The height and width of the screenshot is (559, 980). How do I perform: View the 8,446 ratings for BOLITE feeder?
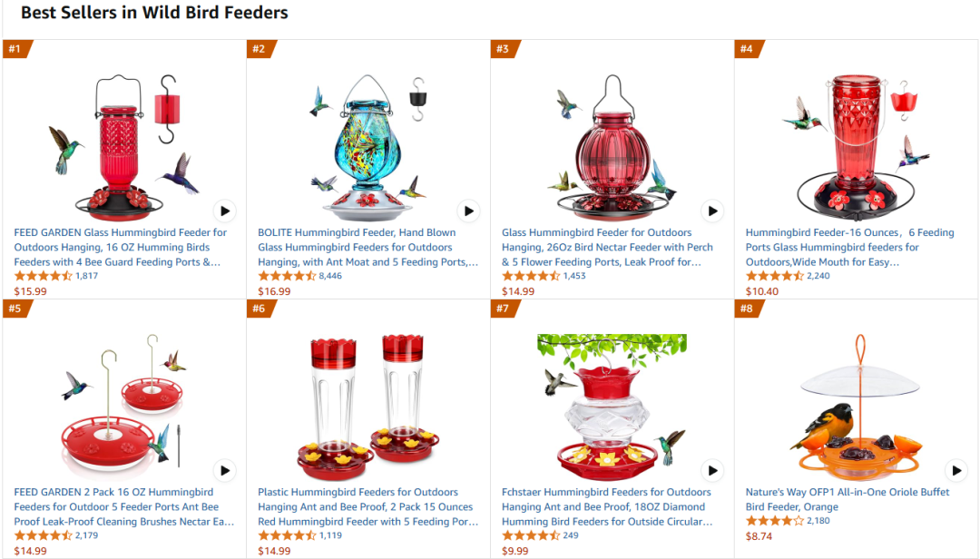pyautogui.click(x=330, y=276)
